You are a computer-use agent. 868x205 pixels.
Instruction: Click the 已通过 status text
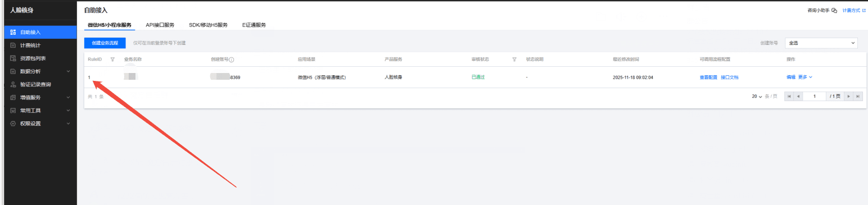[478, 77]
